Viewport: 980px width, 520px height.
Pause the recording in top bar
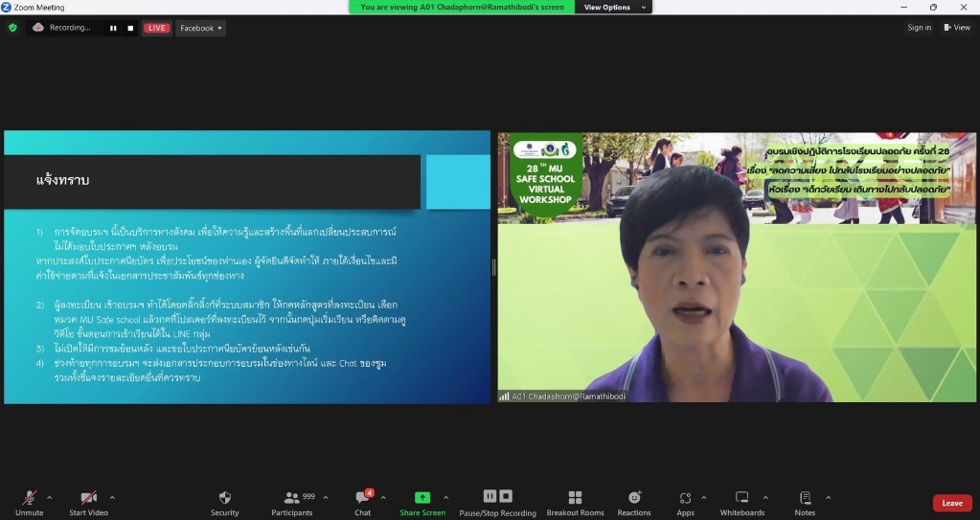pyautogui.click(x=113, y=28)
